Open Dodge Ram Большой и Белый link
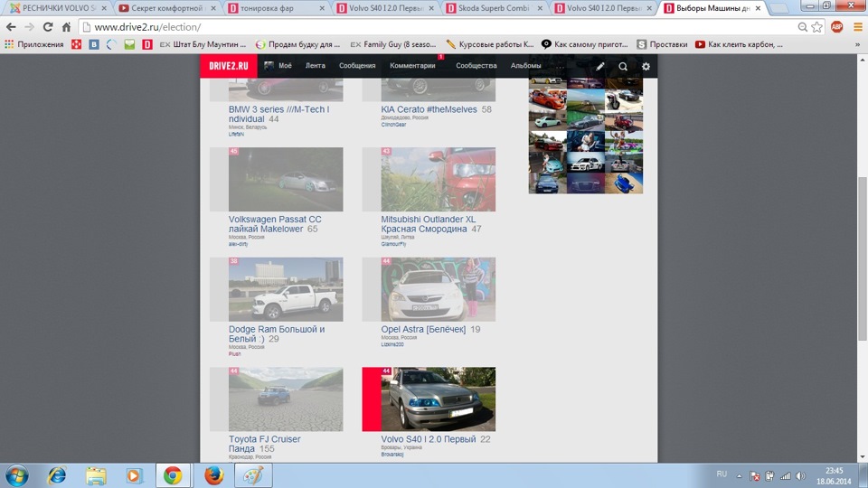 [x=277, y=333]
